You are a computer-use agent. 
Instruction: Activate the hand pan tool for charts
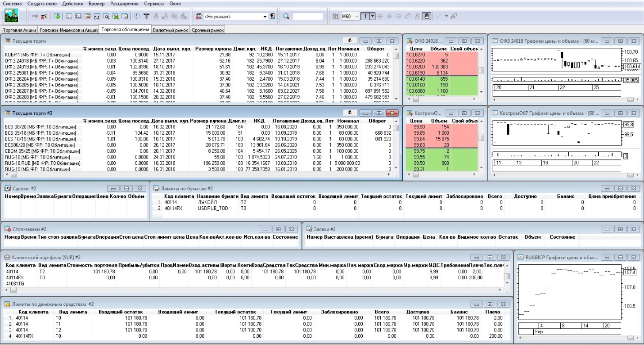427,16
